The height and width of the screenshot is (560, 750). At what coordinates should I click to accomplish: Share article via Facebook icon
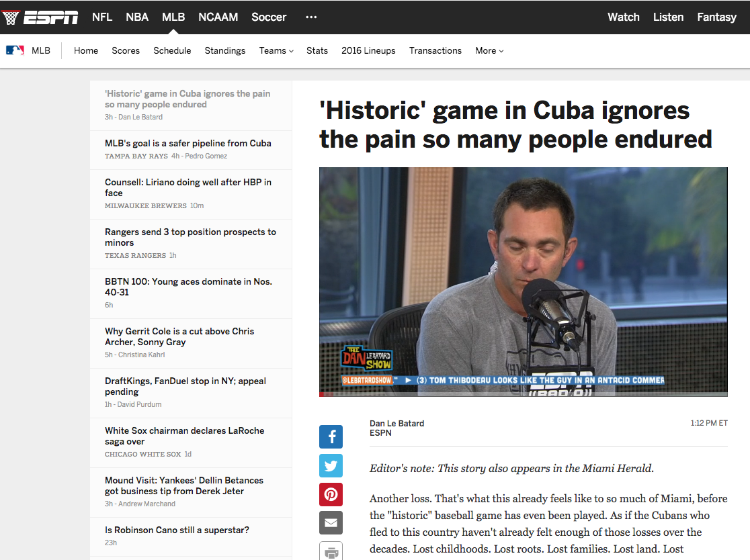coord(331,437)
